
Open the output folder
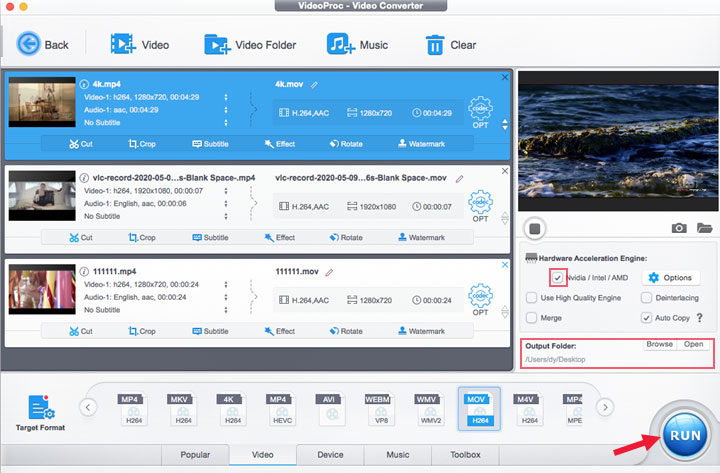pos(693,344)
